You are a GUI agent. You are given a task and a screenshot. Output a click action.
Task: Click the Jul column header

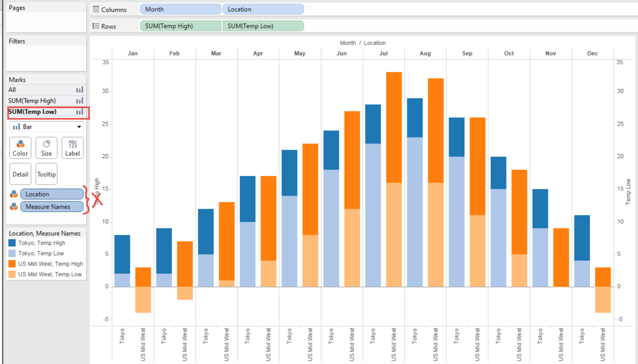click(x=383, y=54)
